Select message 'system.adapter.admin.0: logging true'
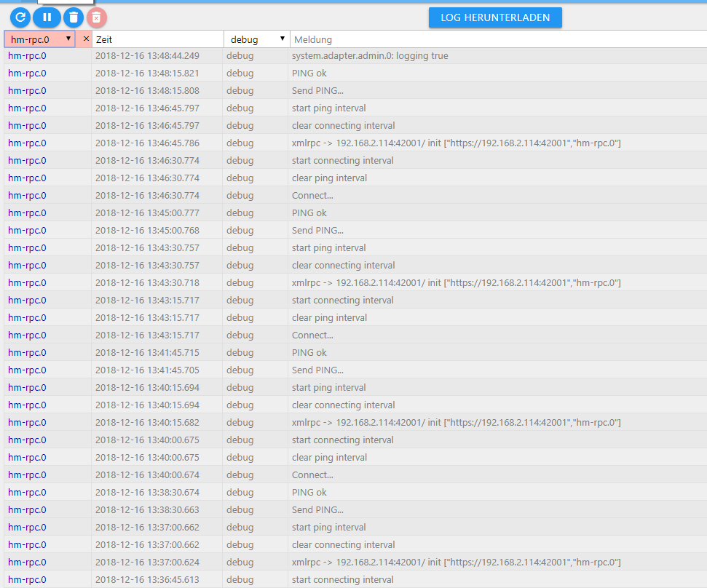 click(x=370, y=55)
